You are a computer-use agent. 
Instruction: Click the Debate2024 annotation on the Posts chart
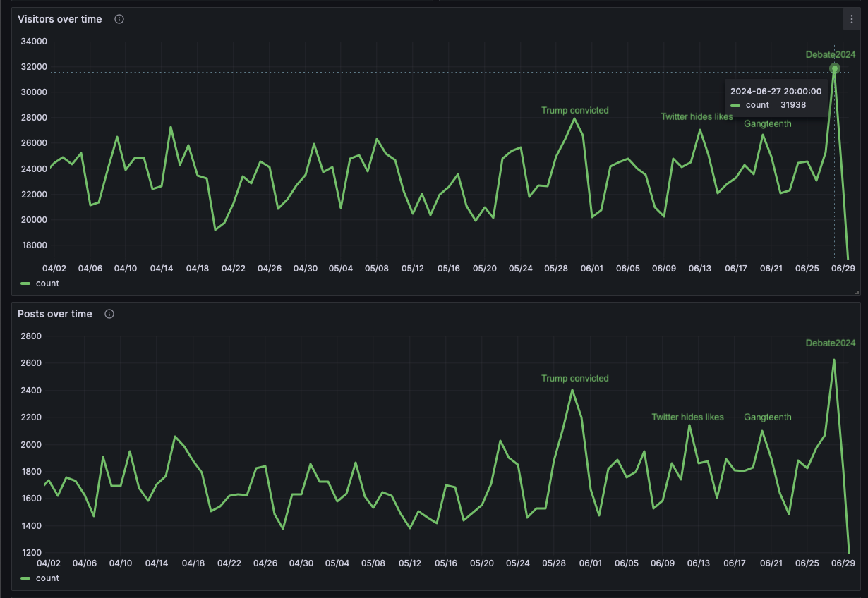point(830,343)
